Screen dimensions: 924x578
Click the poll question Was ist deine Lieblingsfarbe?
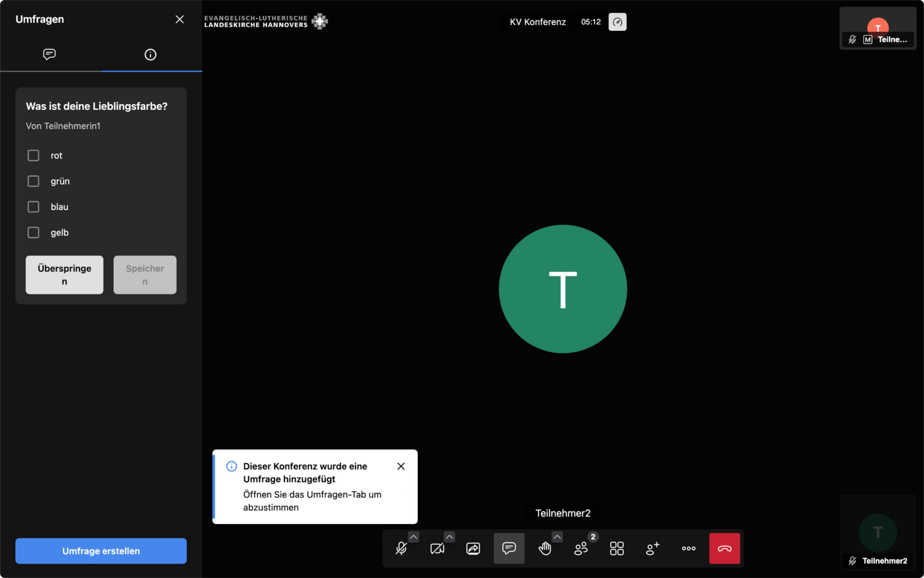[97, 106]
